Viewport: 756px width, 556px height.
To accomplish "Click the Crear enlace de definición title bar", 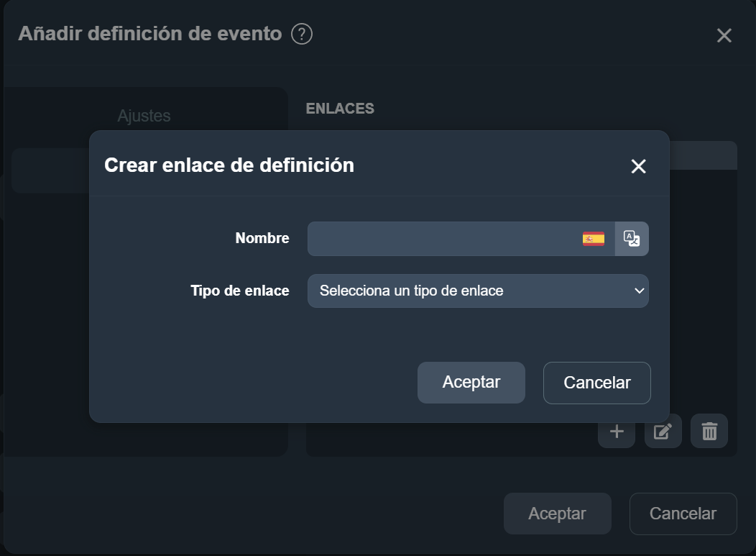I will pos(229,165).
